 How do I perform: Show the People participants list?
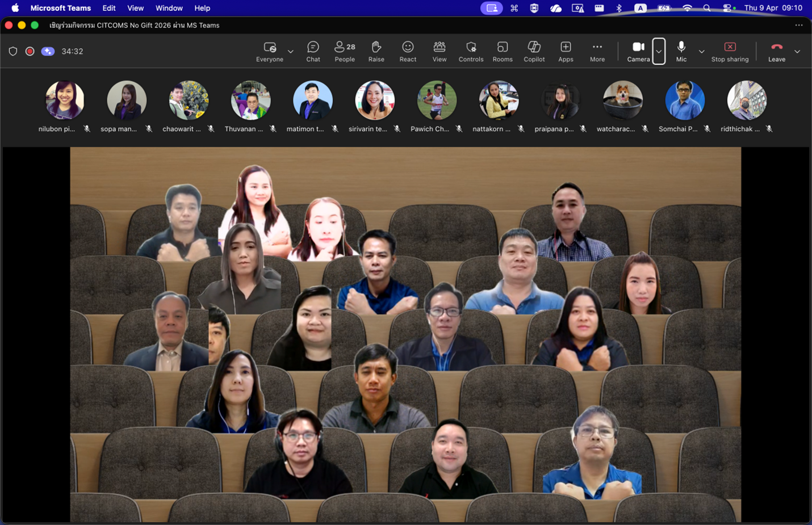click(x=345, y=51)
